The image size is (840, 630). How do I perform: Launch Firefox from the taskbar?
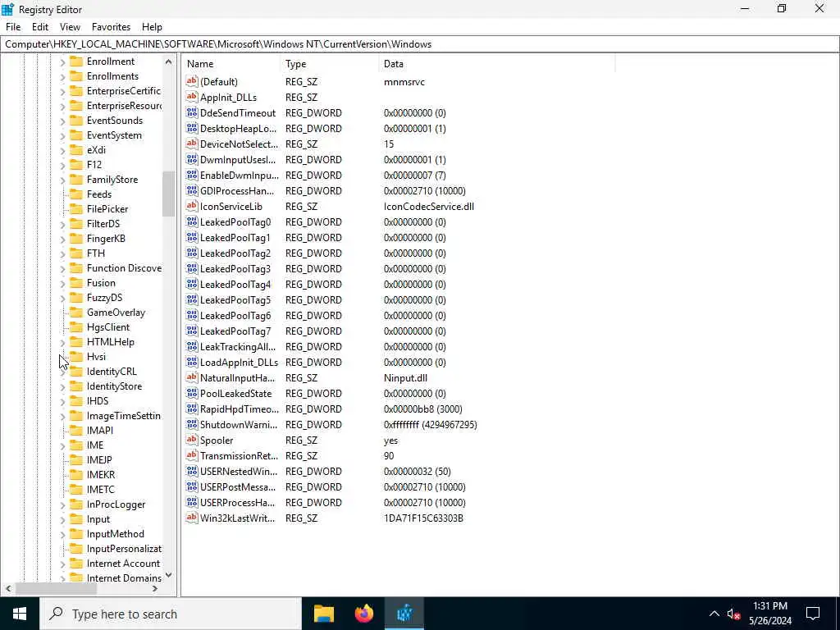point(364,614)
